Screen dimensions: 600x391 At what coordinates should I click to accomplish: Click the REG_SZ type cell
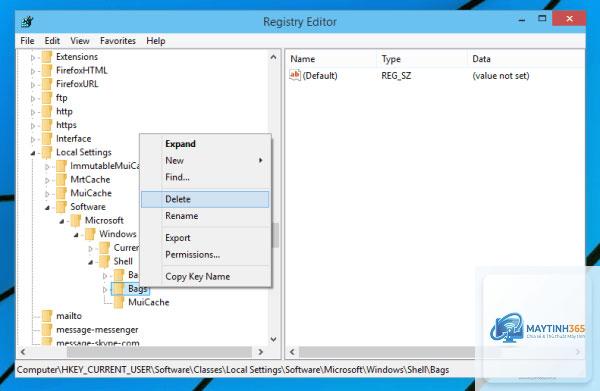click(x=396, y=75)
